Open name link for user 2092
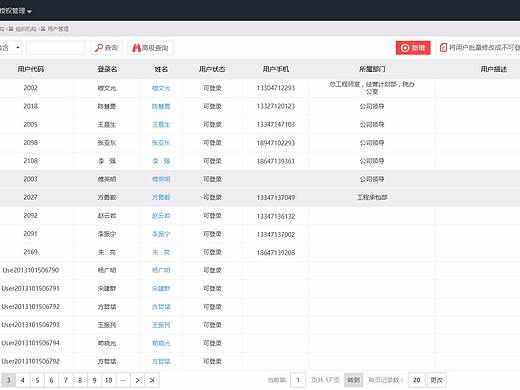 (161, 216)
